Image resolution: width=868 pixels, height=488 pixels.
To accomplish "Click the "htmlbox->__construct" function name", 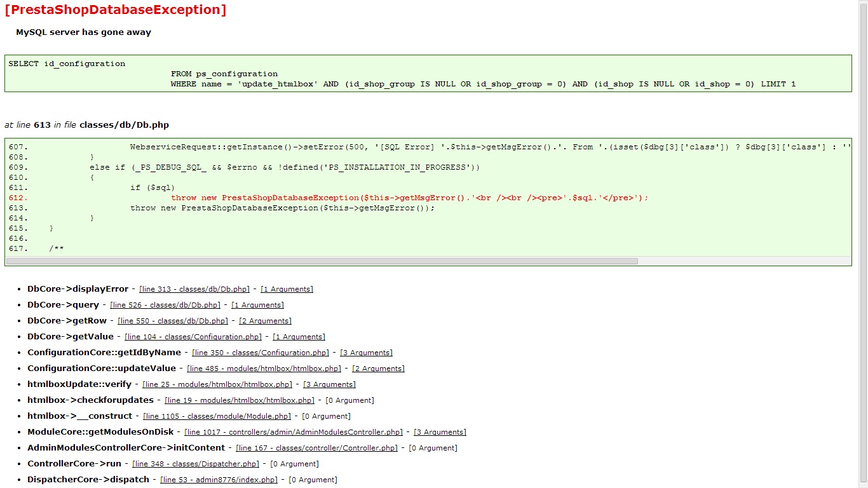I will [80, 416].
